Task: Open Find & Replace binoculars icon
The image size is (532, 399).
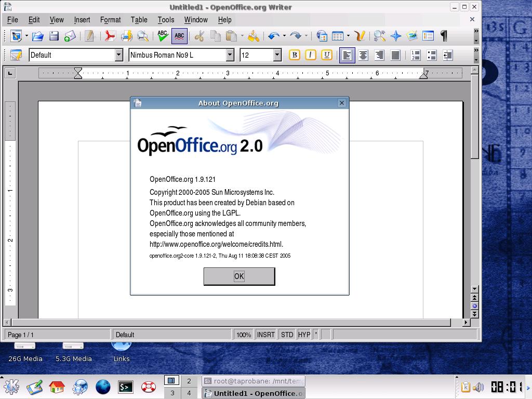Action: [x=379, y=36]
